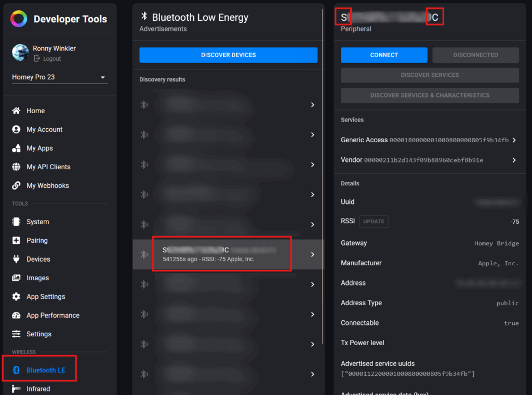The height and width of the screenshot is (395, 532).
Task: Open My Webhooks
Action: point(48,185)
